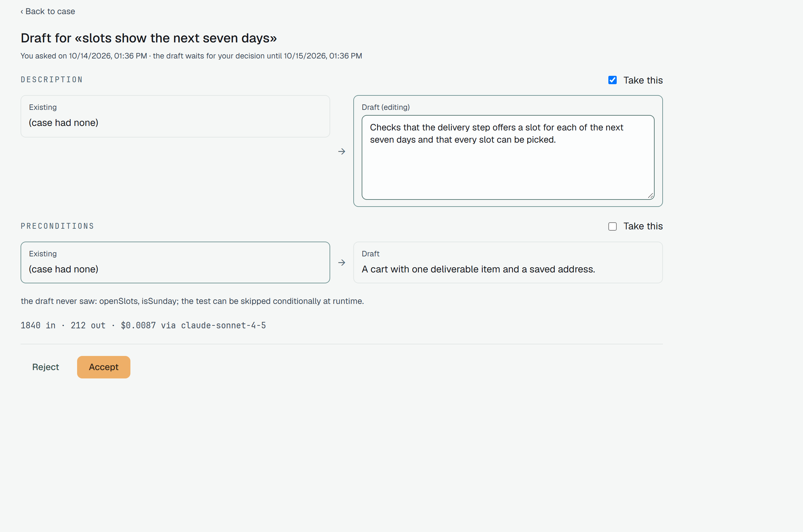Choose the Draft preconditions card about cart and address
Screen dimensions: 803x532
click(508, 262)
